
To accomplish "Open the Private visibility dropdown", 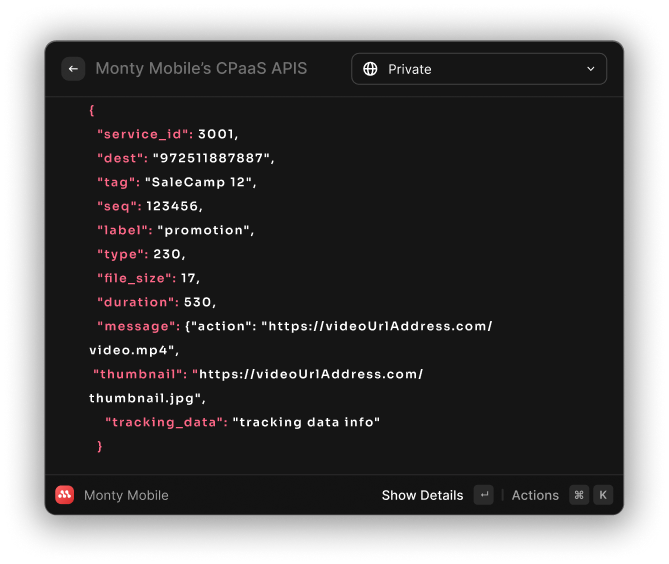I will 479,69.
